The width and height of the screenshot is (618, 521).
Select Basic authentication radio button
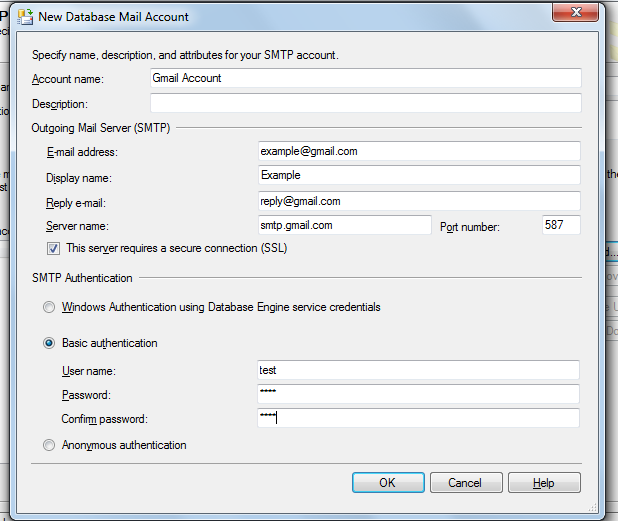tap(49, 343)
